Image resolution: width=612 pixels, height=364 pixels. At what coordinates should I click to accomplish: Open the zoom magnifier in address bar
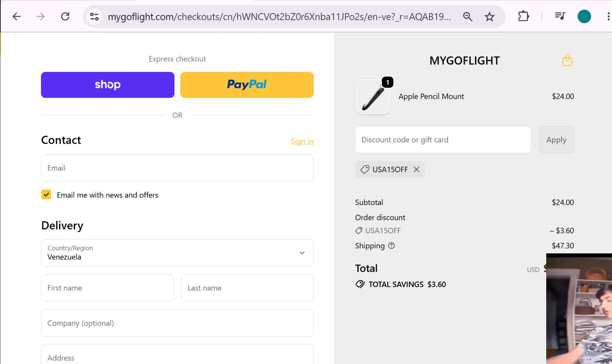468,16
